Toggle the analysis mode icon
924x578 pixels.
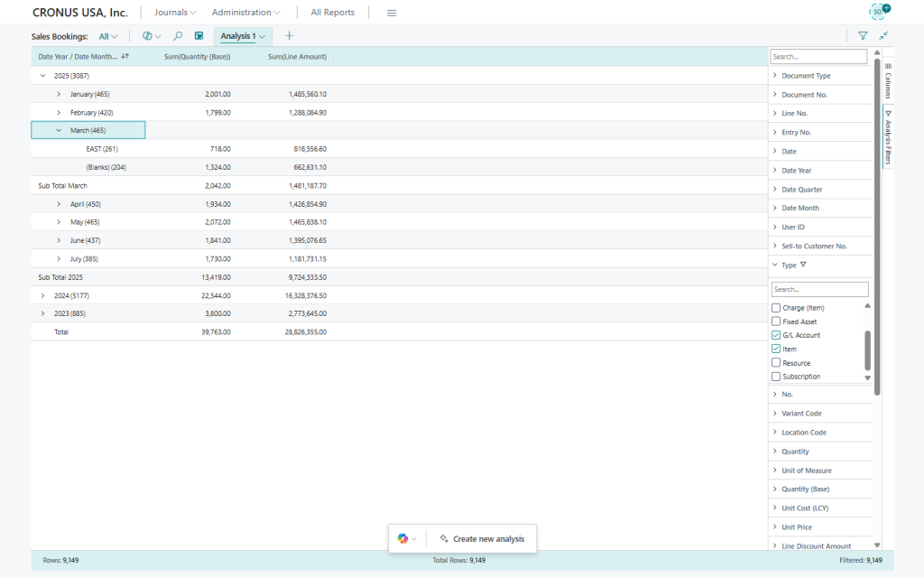point(199,36)
